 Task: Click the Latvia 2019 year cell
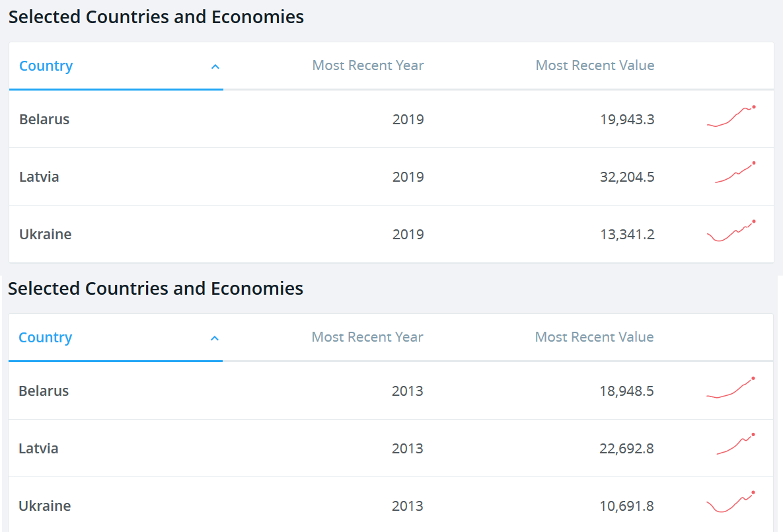(408, 177)
